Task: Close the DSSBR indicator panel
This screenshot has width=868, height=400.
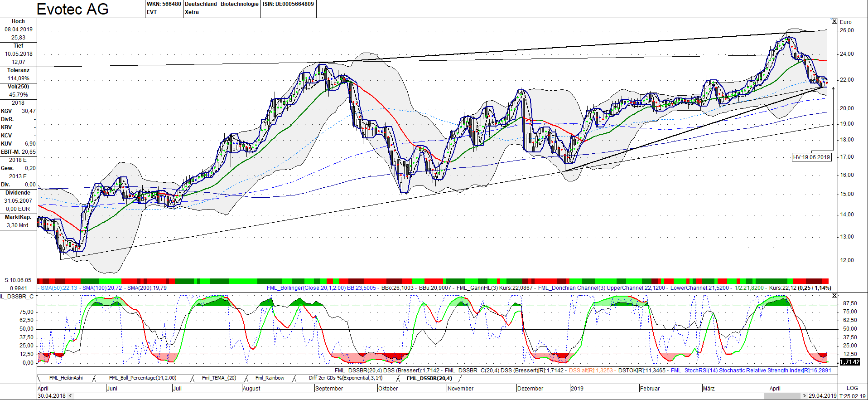Action: 834,296
